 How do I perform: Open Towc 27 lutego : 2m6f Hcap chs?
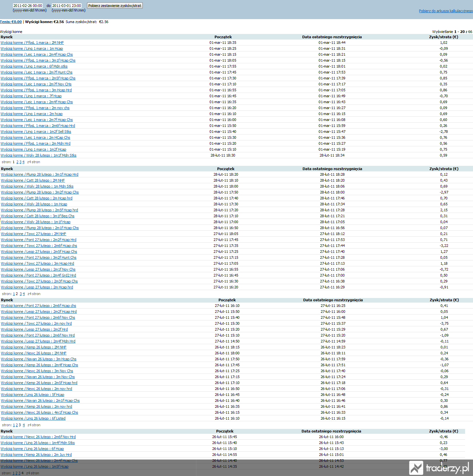point(39,246)
